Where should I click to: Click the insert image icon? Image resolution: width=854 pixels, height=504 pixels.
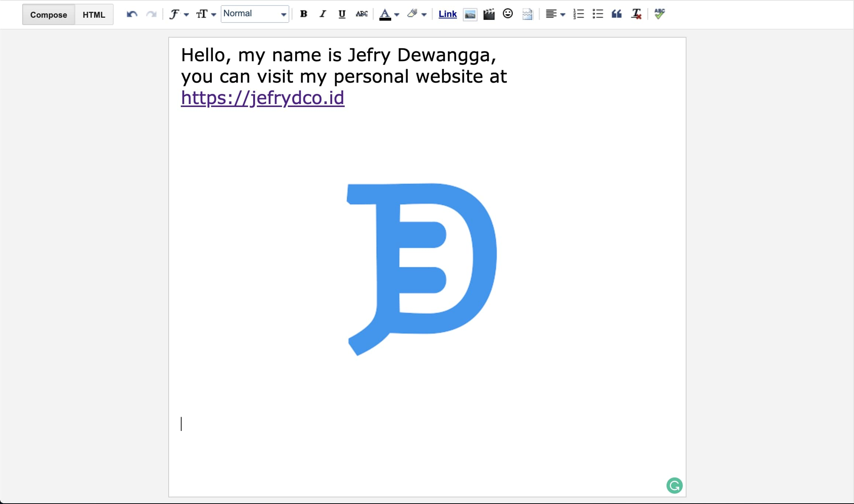[470, 14]
